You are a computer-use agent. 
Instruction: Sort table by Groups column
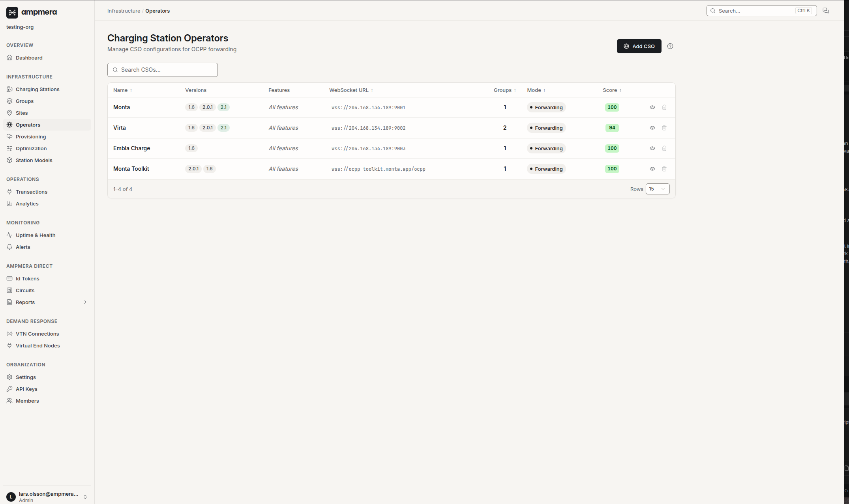click(x=505, y=90)
